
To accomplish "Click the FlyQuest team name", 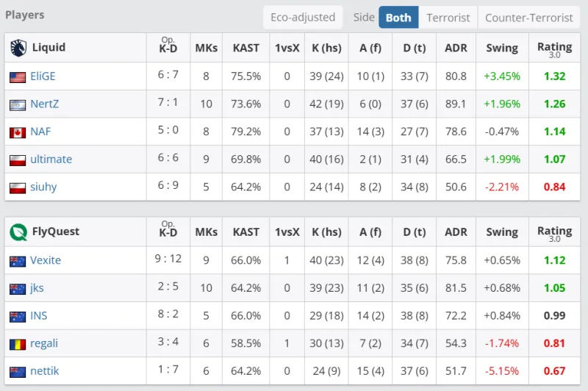I will [x=56, y=232].
